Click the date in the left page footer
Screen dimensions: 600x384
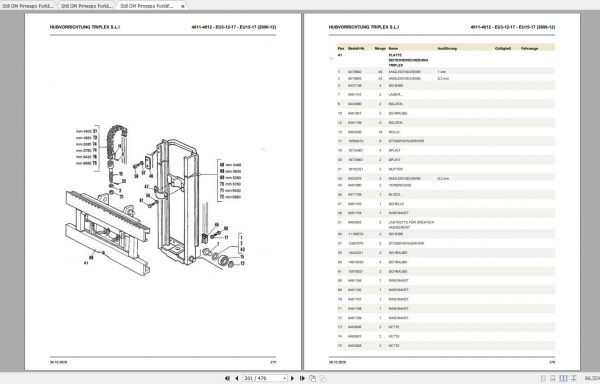(x=58, y=362)
